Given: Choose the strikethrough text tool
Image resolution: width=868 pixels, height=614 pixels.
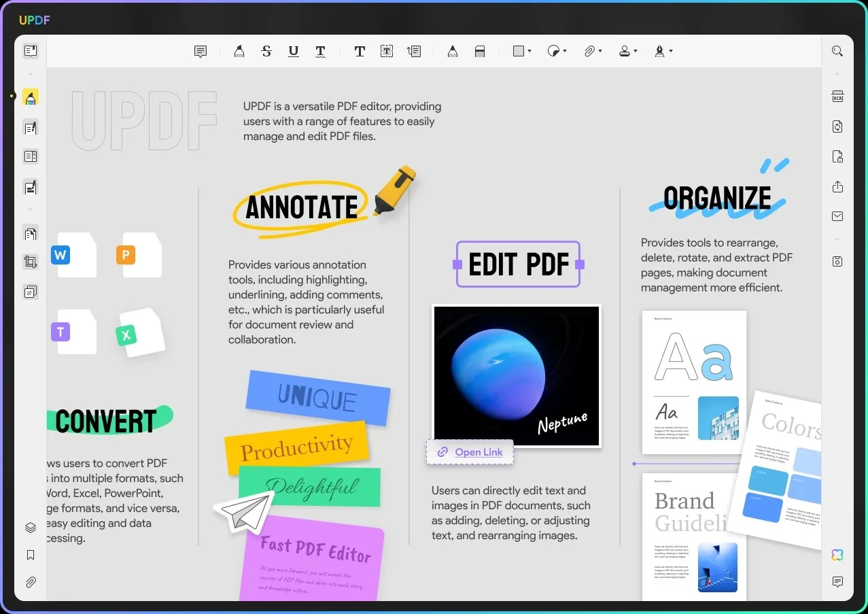Looking at the screenshot, I should (266, 51).
